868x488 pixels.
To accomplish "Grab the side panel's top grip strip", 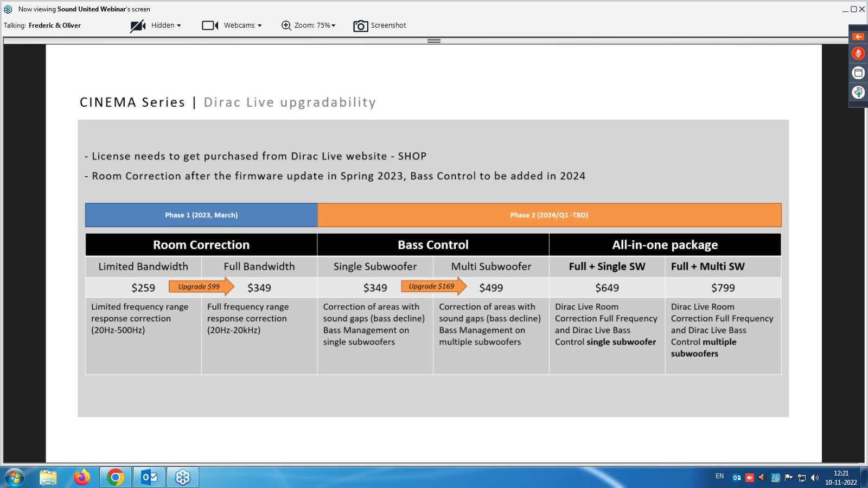I will (858, 28).
